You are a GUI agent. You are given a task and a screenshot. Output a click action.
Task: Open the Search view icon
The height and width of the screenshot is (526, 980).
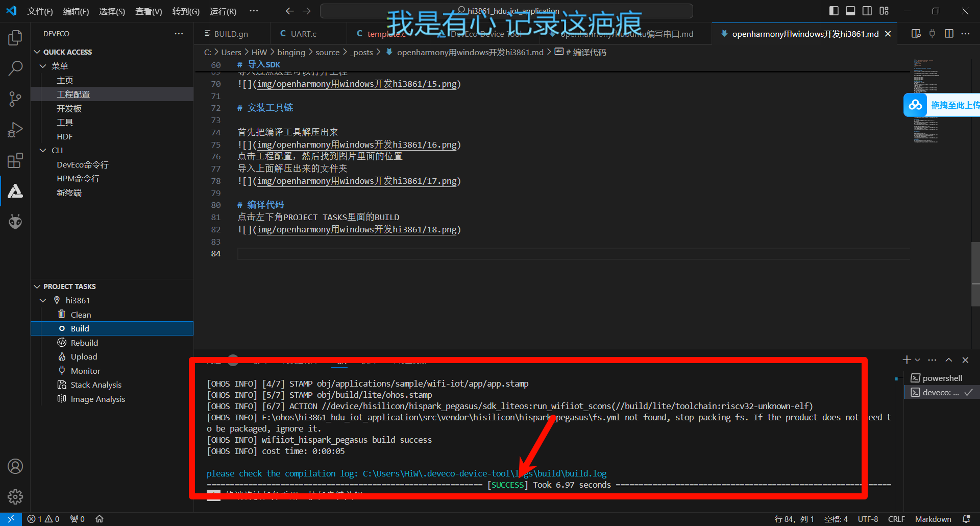point(15,68)
